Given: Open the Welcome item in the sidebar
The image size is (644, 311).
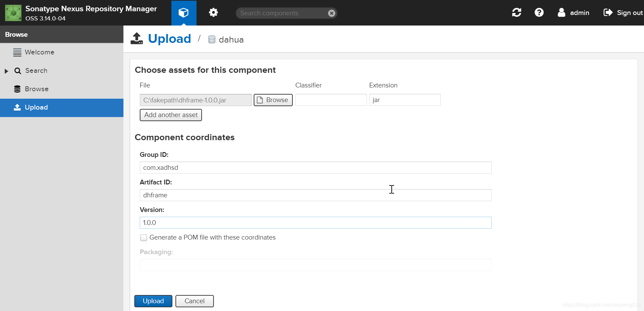Looking at the screenshot, I should point(39,52).
